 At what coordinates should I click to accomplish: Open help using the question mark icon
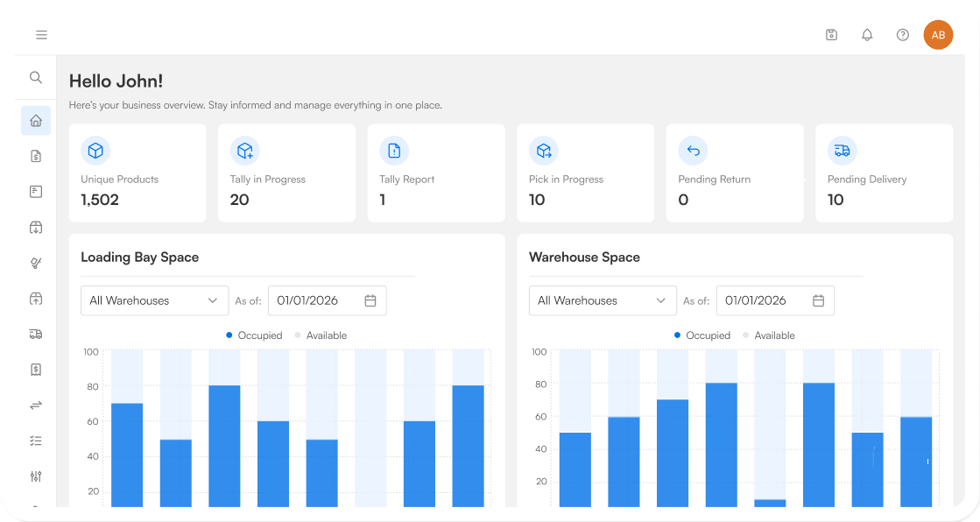pyautogui.click(x=902, y=34)
